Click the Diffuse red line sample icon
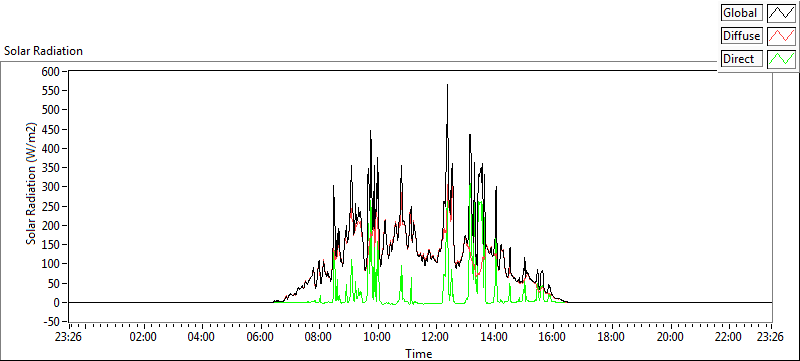Screen dimensions: 800x361 click(x=782, y=36)
